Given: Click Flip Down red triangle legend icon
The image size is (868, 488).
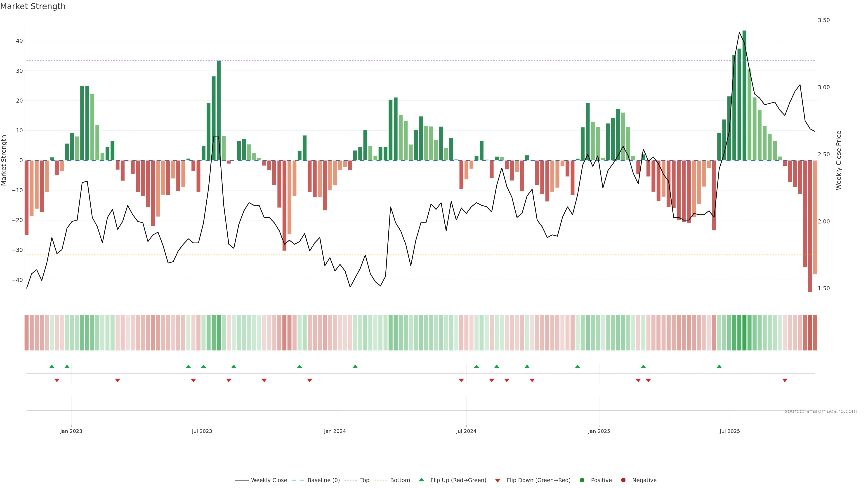Looking at the screenshot, I should tap(498, 481).
